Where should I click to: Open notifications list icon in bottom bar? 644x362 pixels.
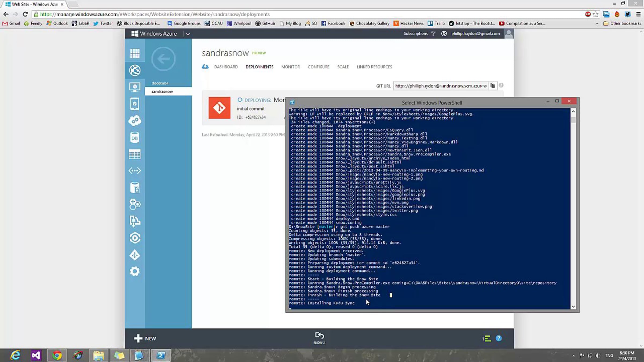486,339
